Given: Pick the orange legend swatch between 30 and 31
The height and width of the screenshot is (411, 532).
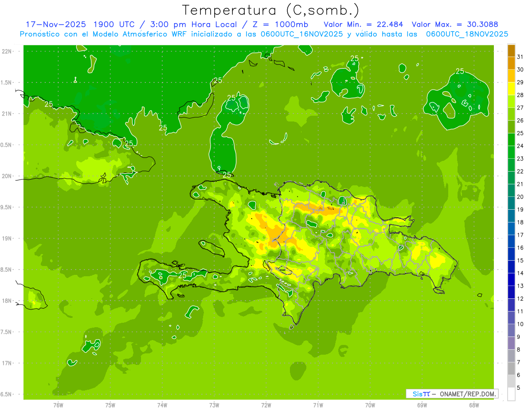Looking at the screenshot, I should coord(511,63).
